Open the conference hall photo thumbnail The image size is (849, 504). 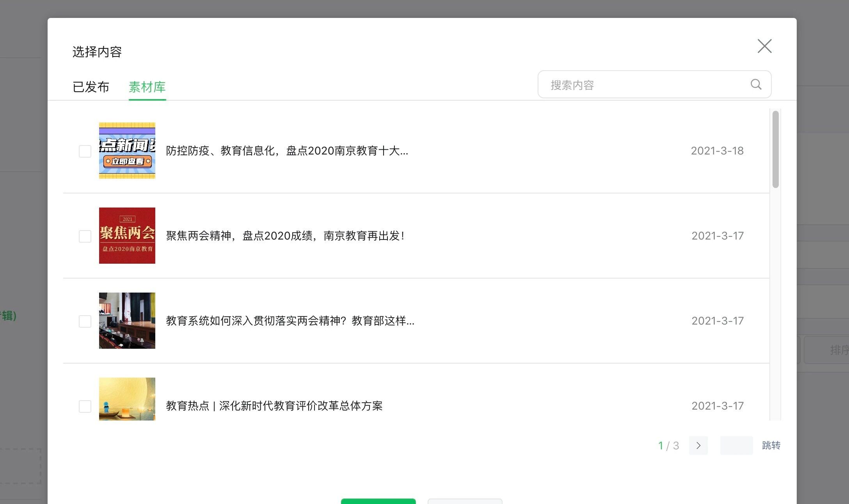coord(127,321)
